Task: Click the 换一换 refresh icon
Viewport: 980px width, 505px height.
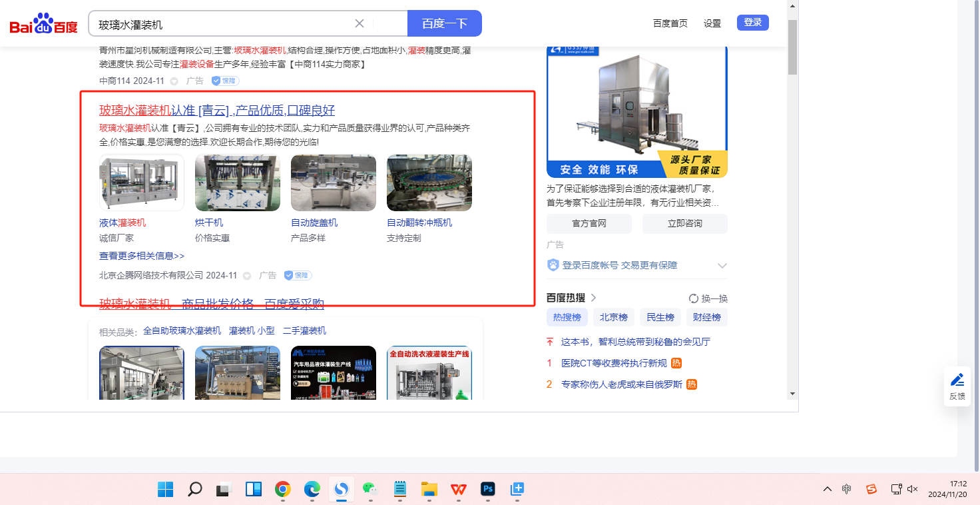Action: [693, 298]
